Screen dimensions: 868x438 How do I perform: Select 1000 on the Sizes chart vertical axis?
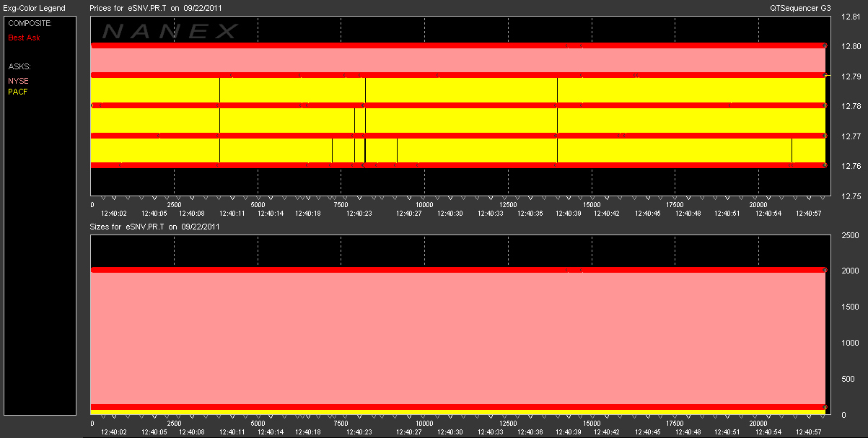851,343
